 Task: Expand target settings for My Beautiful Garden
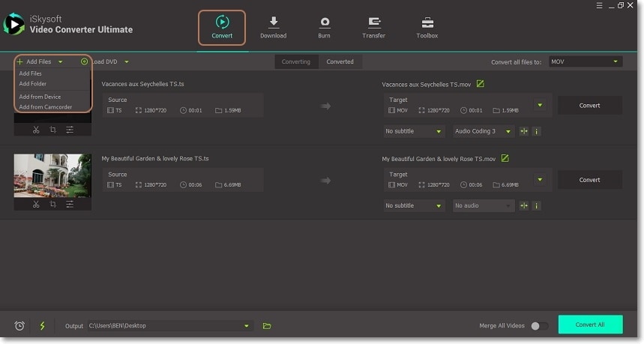coord(540,180)
